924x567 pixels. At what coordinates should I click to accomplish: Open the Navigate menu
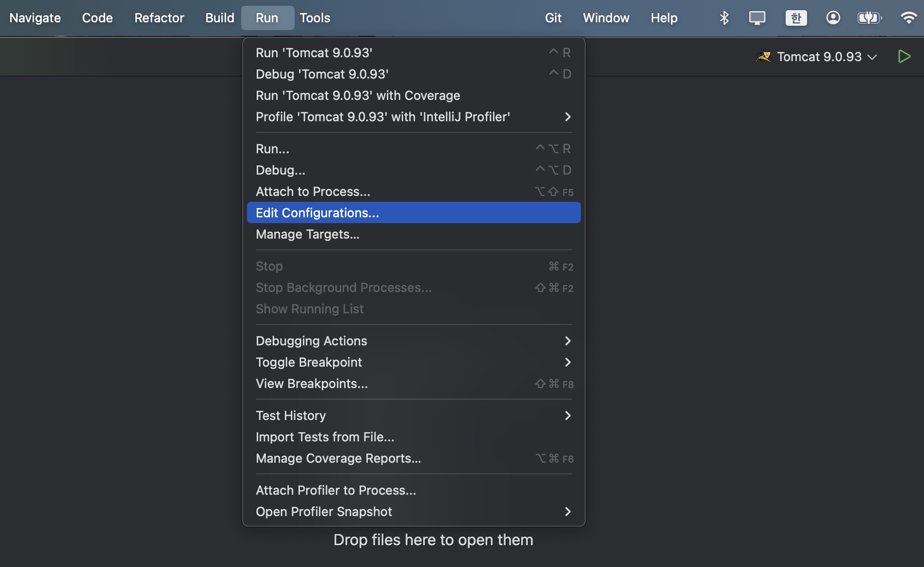click(x=35, y=18)
